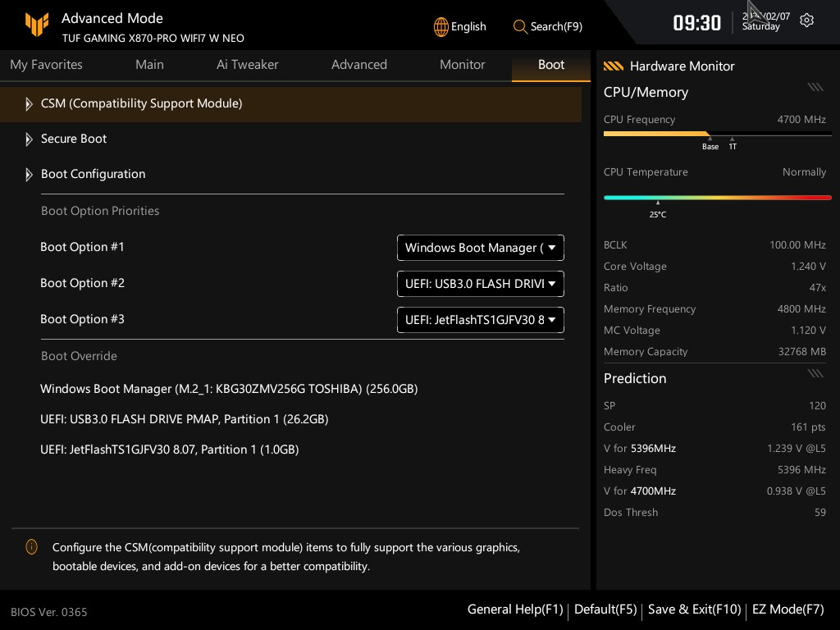Viewport: 840px width, 630px height.
Task: Click the Hardware Monitor header icon
Action: pos(613,66)
